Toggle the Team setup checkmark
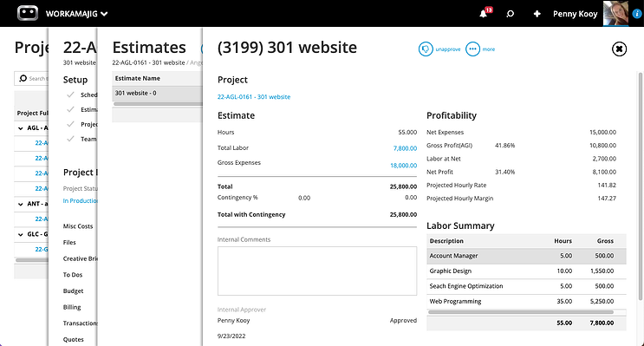The image size is (644, 346). coord(71,139)
